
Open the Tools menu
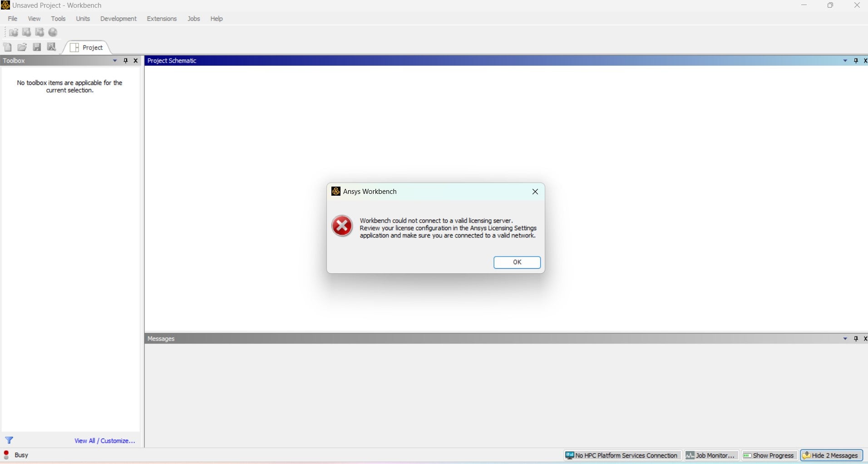tap(58, 19)
